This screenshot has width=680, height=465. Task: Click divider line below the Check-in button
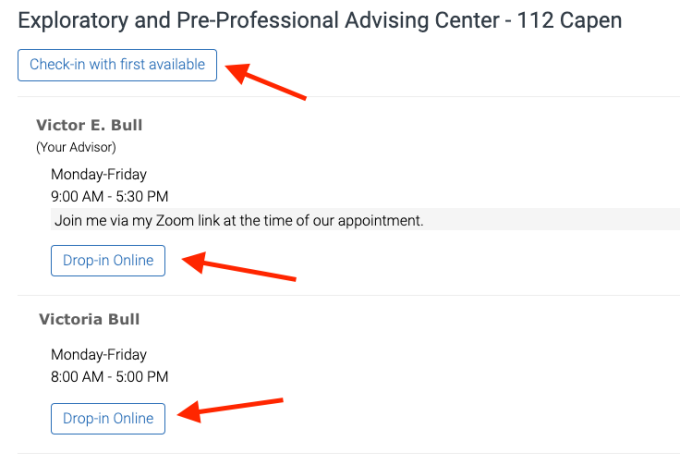340,97
